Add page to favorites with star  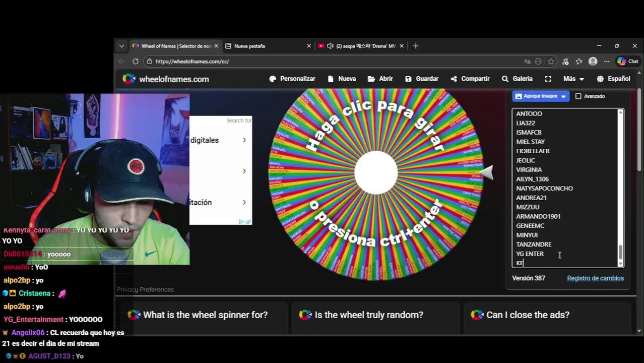point(551,62)
